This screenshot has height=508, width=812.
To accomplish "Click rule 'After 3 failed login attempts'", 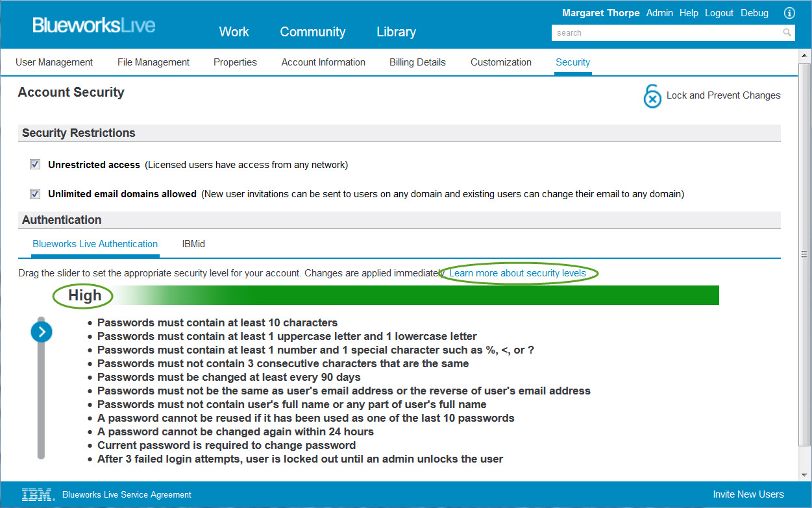I will click(x=301, y=459).
